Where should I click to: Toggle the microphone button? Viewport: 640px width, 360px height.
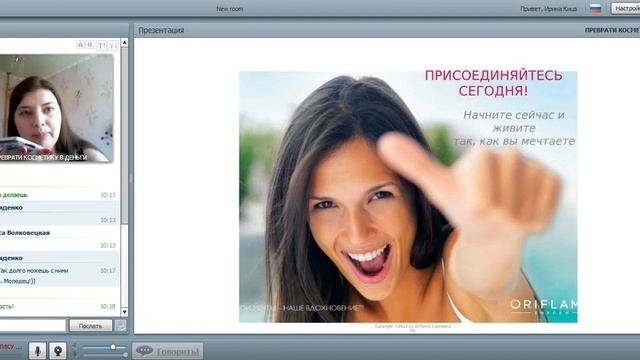pos(37,351)
